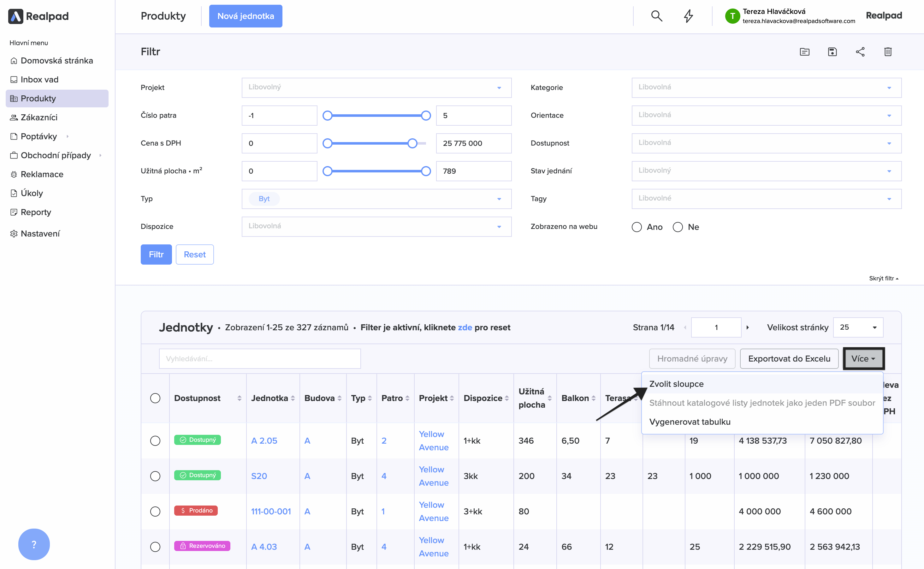Image resolution: width=924 pixels, height=569 pixels.
Task: Select the Ne radio for Zobrazeno na webu
Action: 678,227
